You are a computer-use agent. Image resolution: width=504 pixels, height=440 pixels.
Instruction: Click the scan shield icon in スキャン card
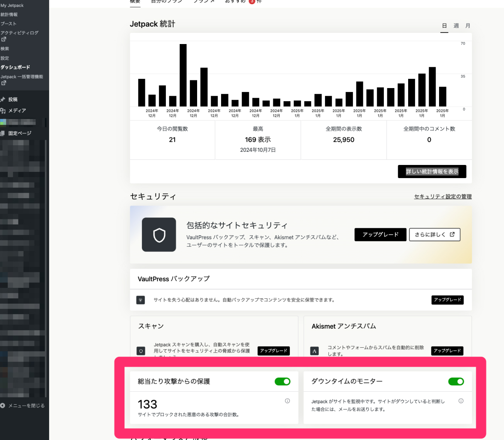coord(141,351)
